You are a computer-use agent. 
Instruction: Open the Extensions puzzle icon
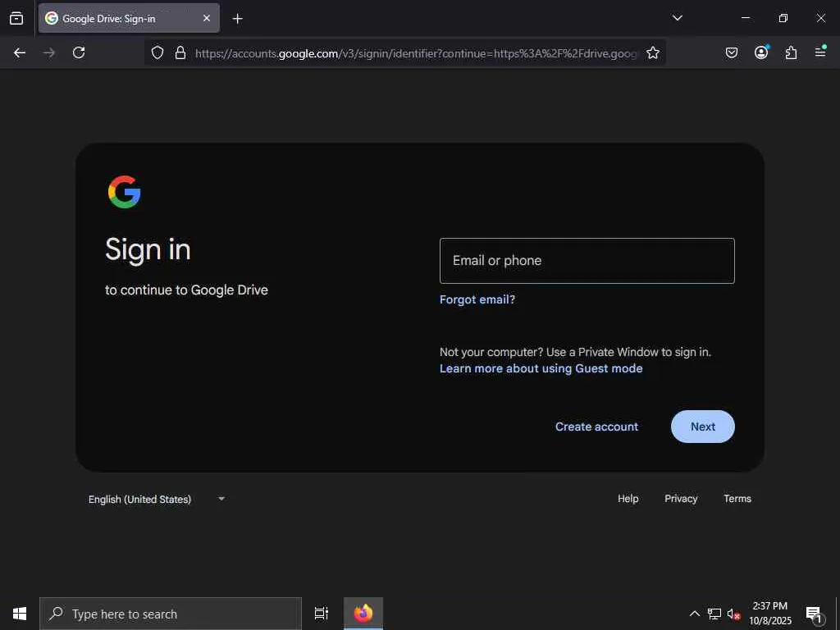click(x=791, y=52)
